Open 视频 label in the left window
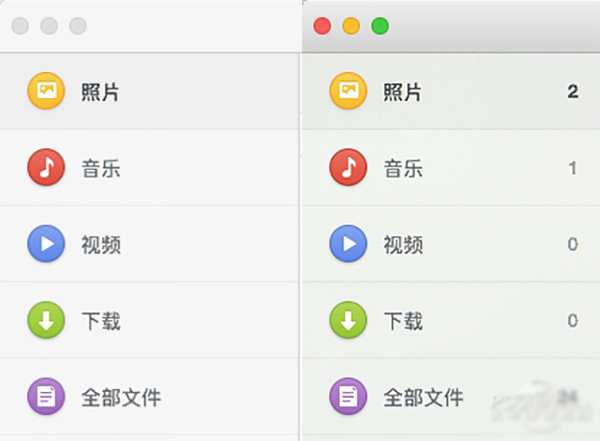 point(101,245)
